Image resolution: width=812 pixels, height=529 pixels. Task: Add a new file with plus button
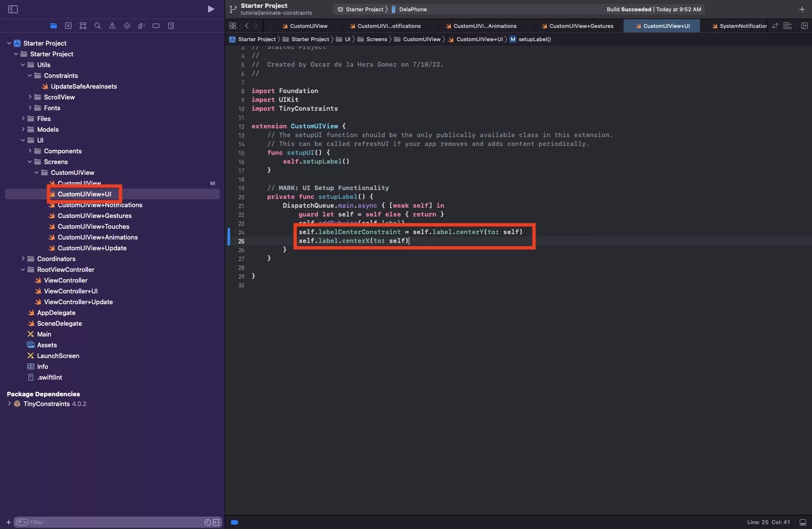pyautogui.click(x=8, y=522)
